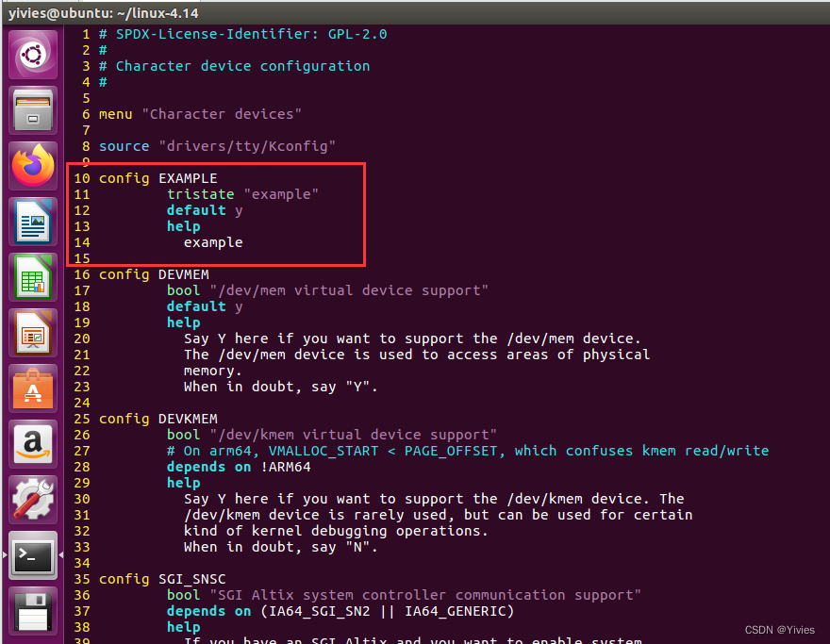Click the SPDX-License-Identifier comment line

pos(243,34)
